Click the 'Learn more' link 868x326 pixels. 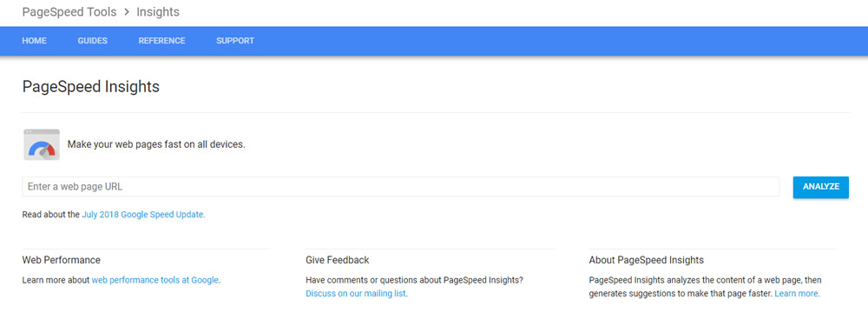tap(796, 293)
